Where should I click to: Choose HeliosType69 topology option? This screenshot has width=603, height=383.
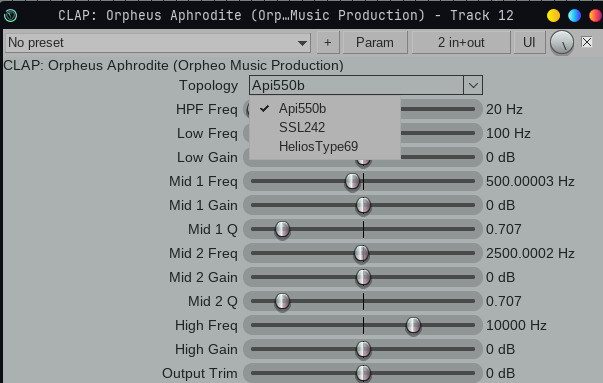coord(325,146)
